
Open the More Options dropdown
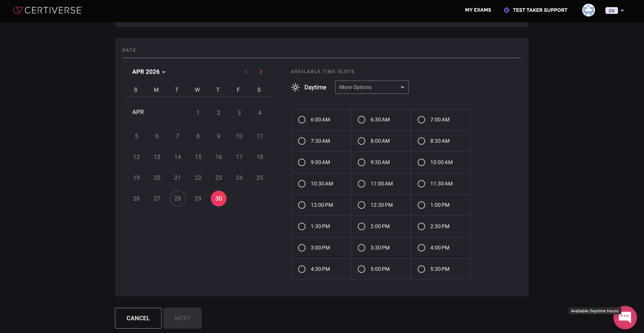(372, 87)
